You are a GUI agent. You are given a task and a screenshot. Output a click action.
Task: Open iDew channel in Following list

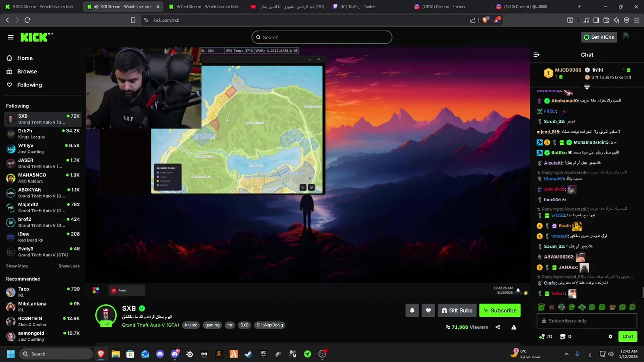43,237
